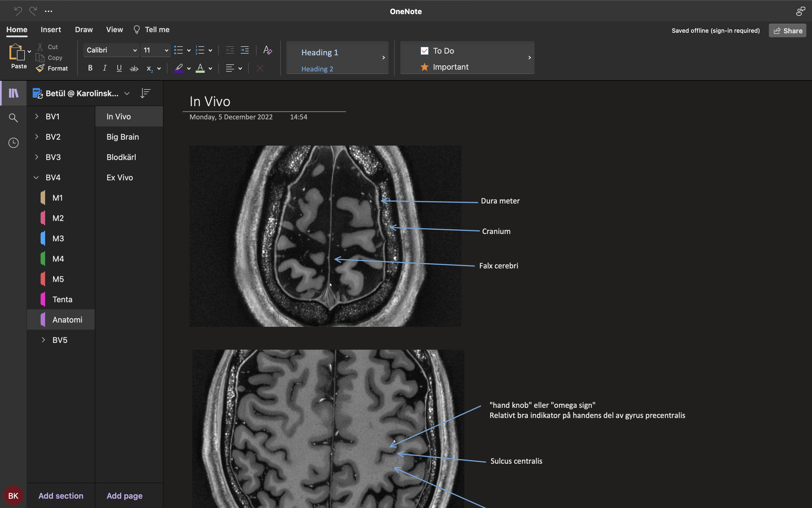Click Saved offline sign-in required status
Image resolution: width=812 pixels, height=508 pixels.
click(x=716, y=30)
